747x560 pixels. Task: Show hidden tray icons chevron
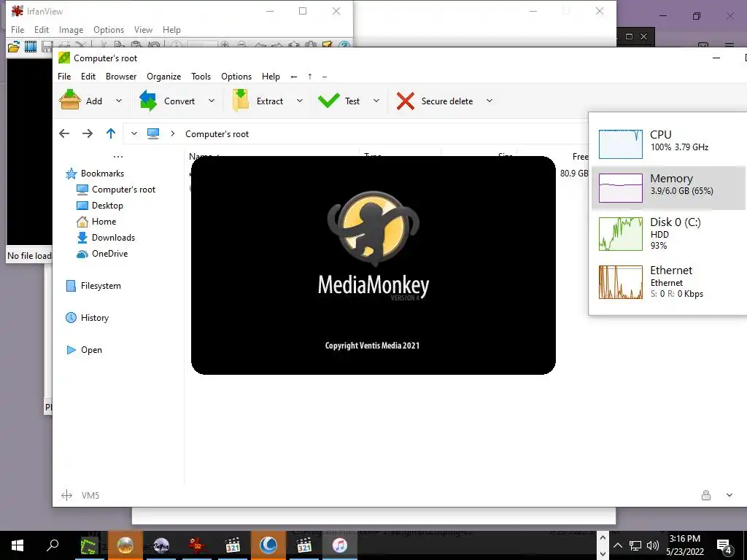(x=617, y=545)
